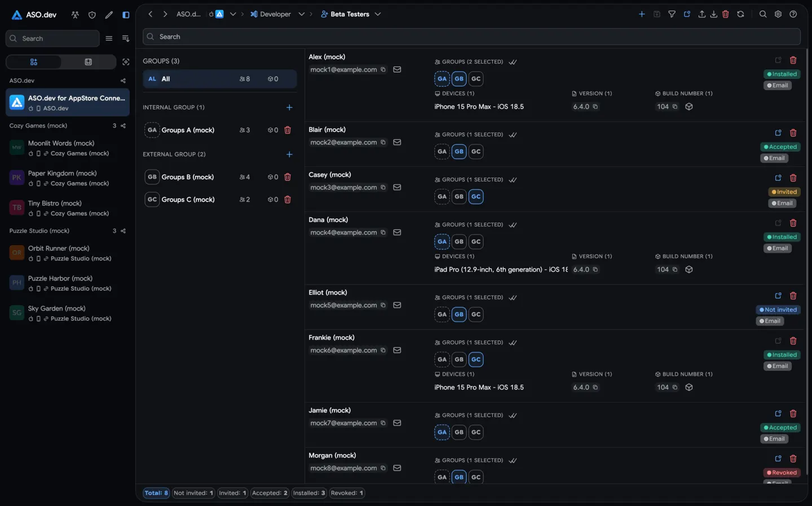Click the shield icon next to ASO.dev logo

click(x=92, y=15)
